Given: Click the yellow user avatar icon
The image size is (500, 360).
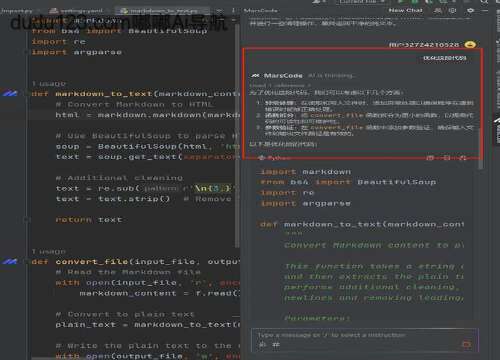Looking at the screenshot, I should click(x=470, y=44).
